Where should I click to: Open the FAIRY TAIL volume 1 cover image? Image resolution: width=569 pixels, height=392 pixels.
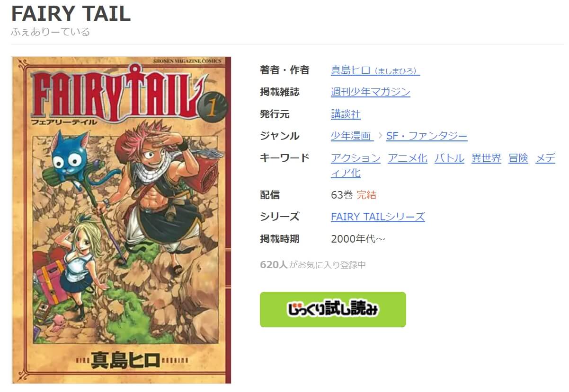click(121, 220)
